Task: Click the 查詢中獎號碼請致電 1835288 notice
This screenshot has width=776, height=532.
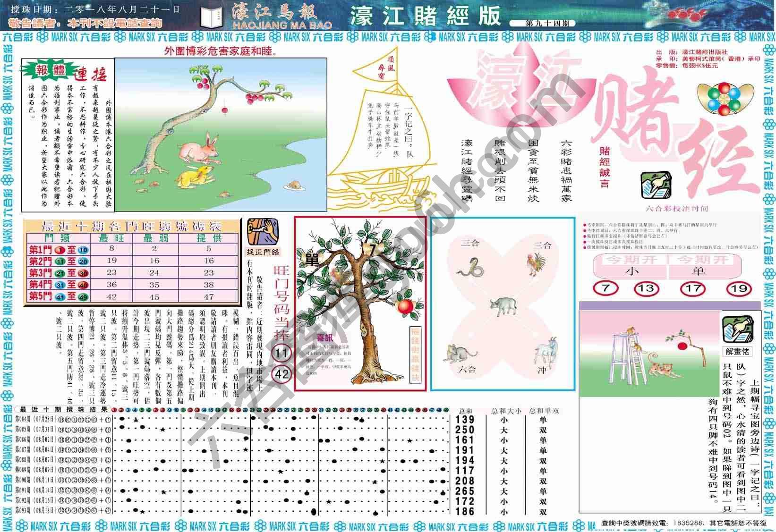Action: (x=684, y=523)
